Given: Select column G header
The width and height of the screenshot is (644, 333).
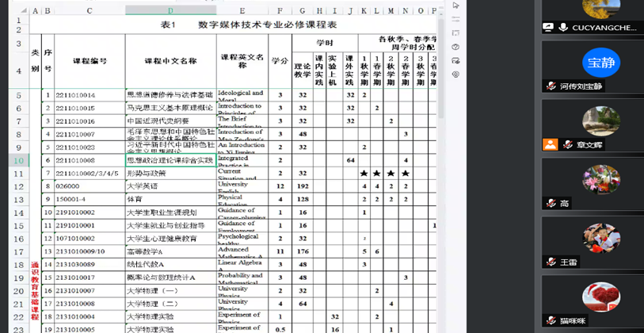Looking at the screenshot, I should [303, 10].
